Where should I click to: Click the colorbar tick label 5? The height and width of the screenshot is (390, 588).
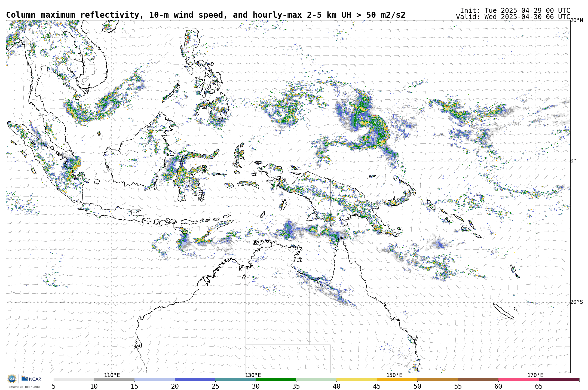tap(54, 386)
